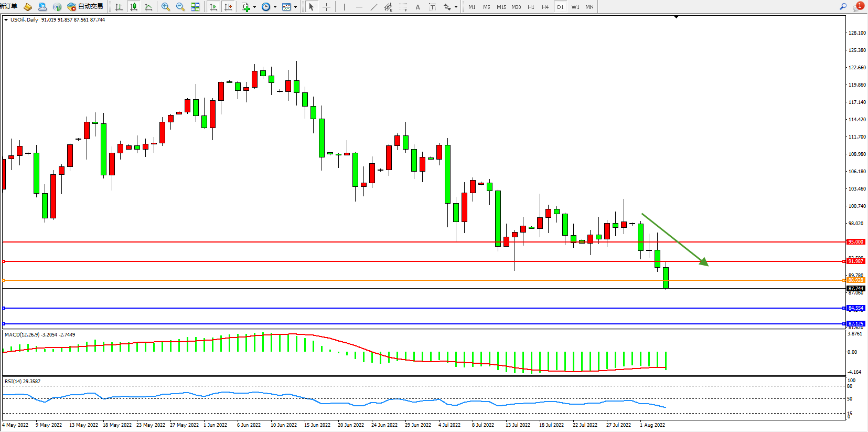Open the search magnifier in top right
Image resolution: width=868 pixels, height=432 pixels.
(x=843, y=7)
